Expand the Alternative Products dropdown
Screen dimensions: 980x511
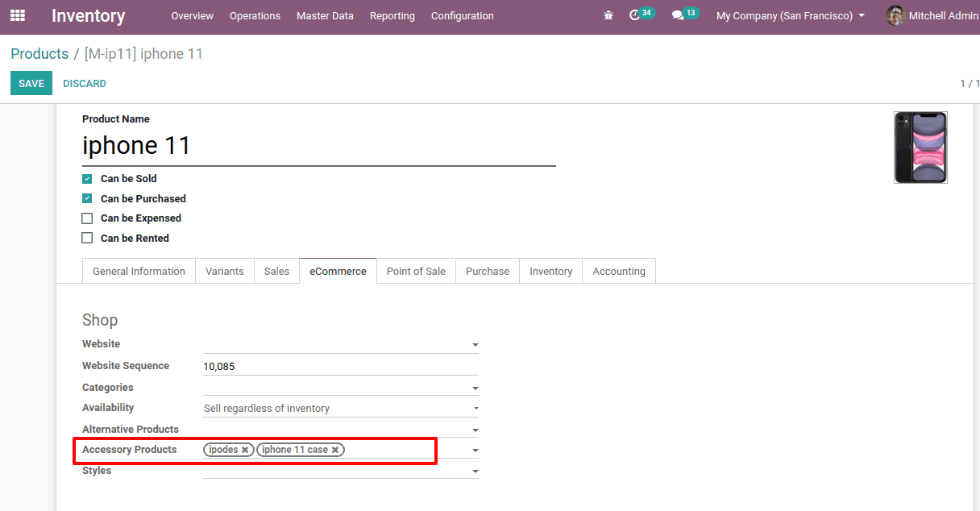tap(475, 430)
